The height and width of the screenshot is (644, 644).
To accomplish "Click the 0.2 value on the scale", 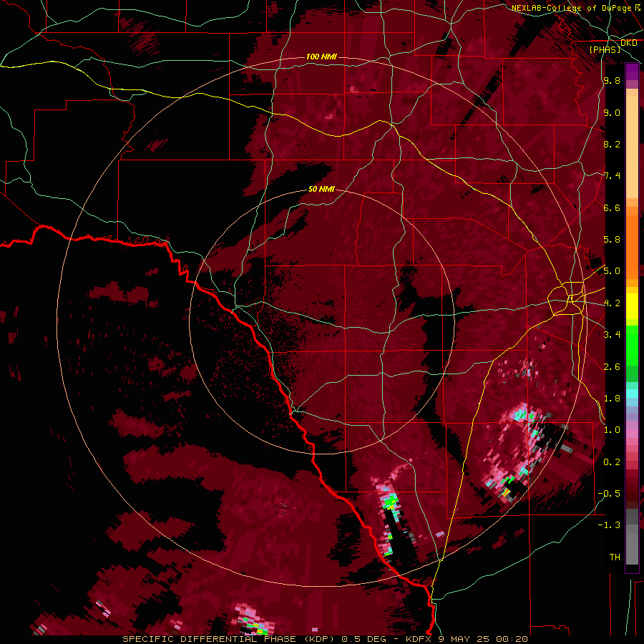I will pyautogui.click(x=612, y=462).
